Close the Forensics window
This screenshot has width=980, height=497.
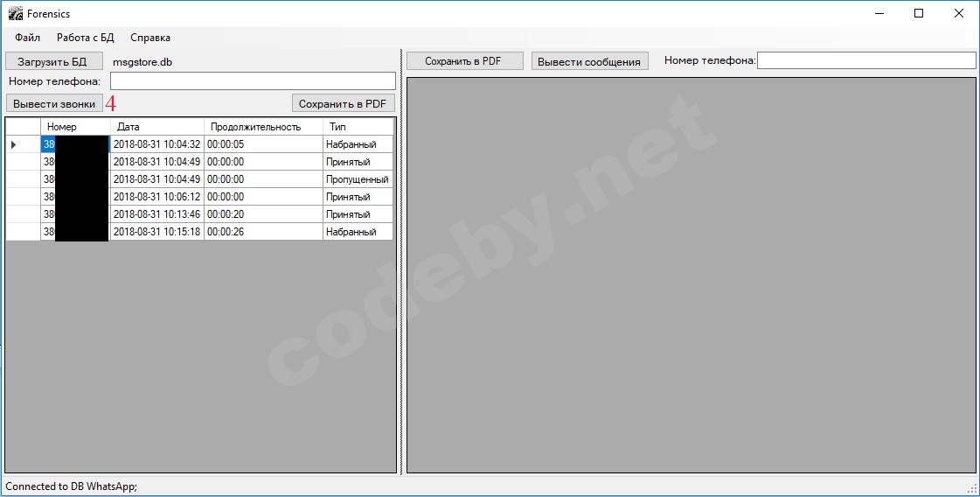pyautogui.click(x=959, y=13)
